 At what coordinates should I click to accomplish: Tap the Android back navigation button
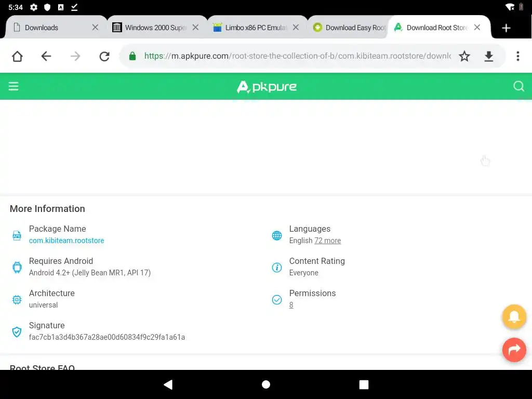click(168, 384)
